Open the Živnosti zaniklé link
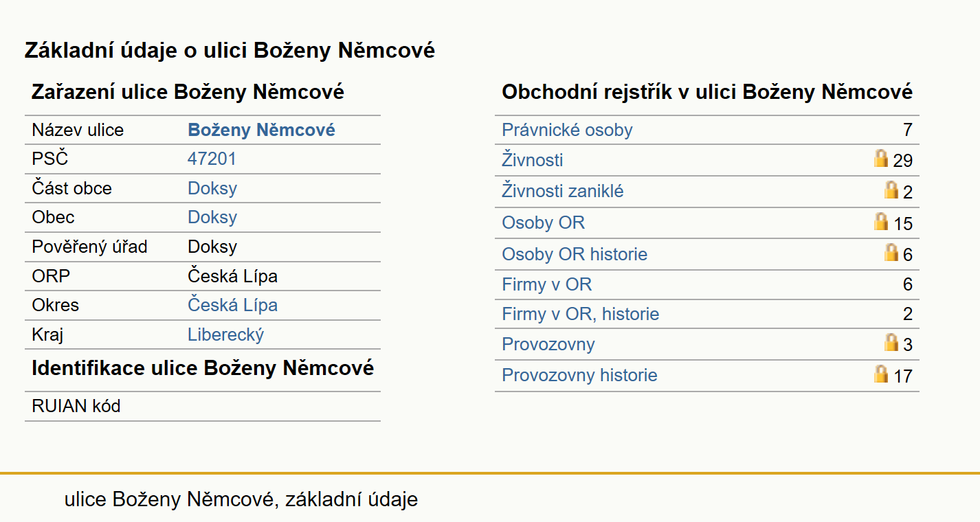The image size is (980, 522). 563,191
